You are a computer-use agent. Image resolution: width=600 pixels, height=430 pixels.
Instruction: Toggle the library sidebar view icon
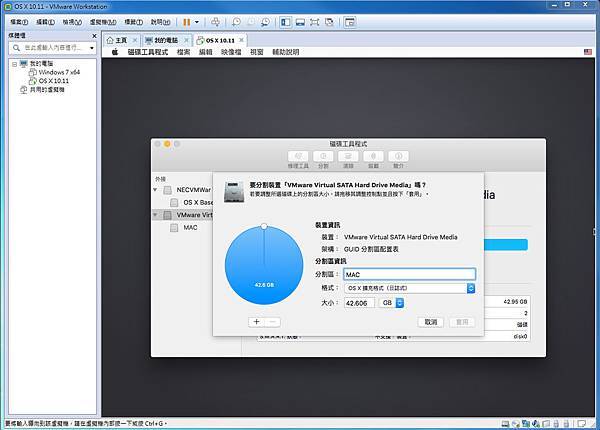pyautogui.click(x=285, y=22)
